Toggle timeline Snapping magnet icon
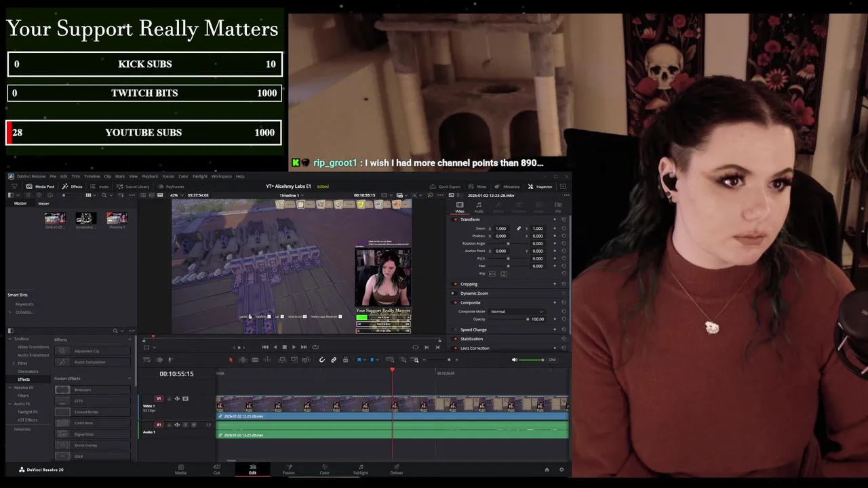This screenshot has height=488, width=868. [321, 360]
